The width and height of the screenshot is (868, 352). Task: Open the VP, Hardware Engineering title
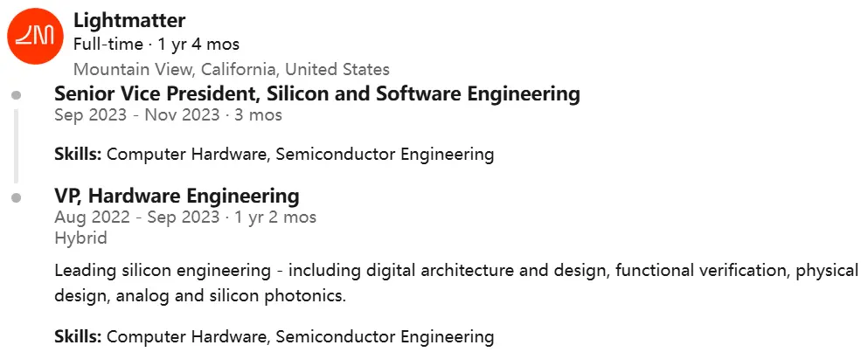point(177,196)
